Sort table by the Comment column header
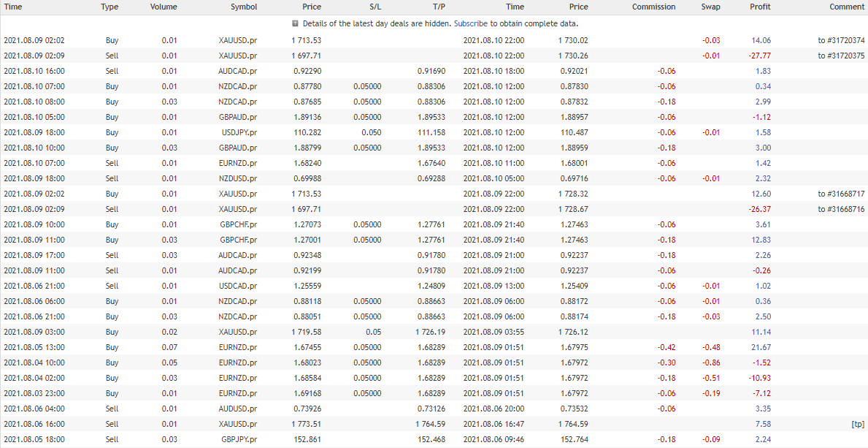 [x=846, y=7]
